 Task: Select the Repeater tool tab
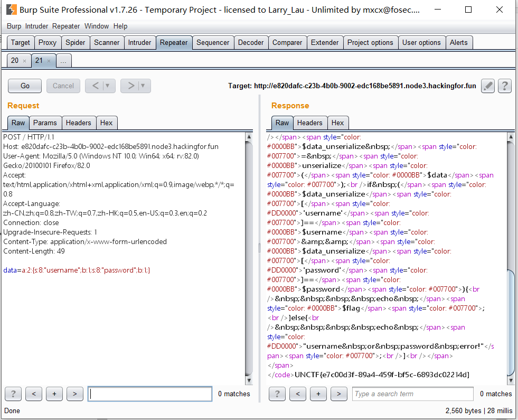point(174,43)
